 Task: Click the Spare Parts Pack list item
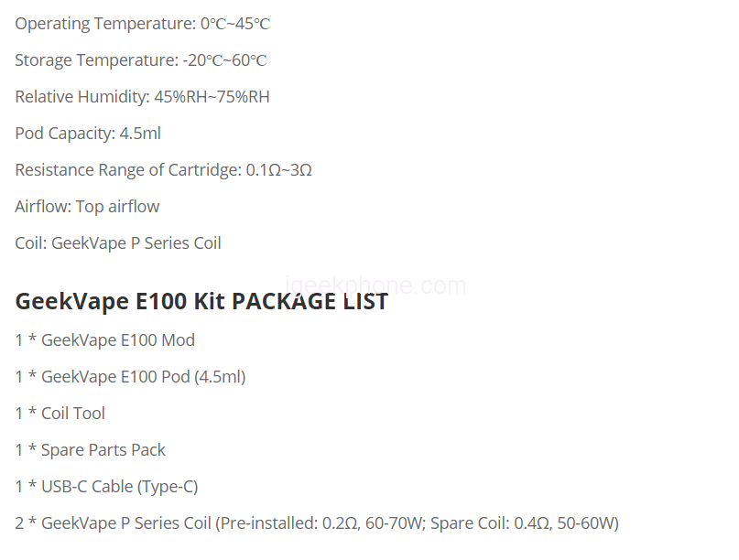coord(91,450)
